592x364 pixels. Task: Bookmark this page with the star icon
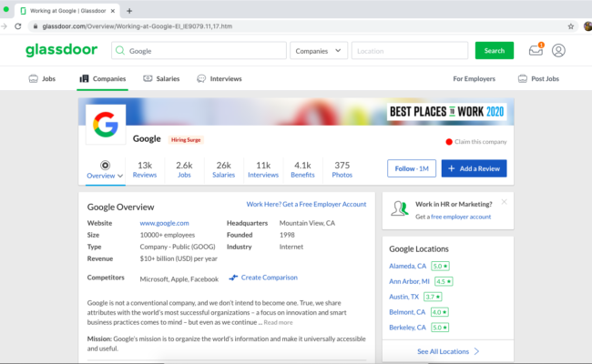[x=570, y=26]
